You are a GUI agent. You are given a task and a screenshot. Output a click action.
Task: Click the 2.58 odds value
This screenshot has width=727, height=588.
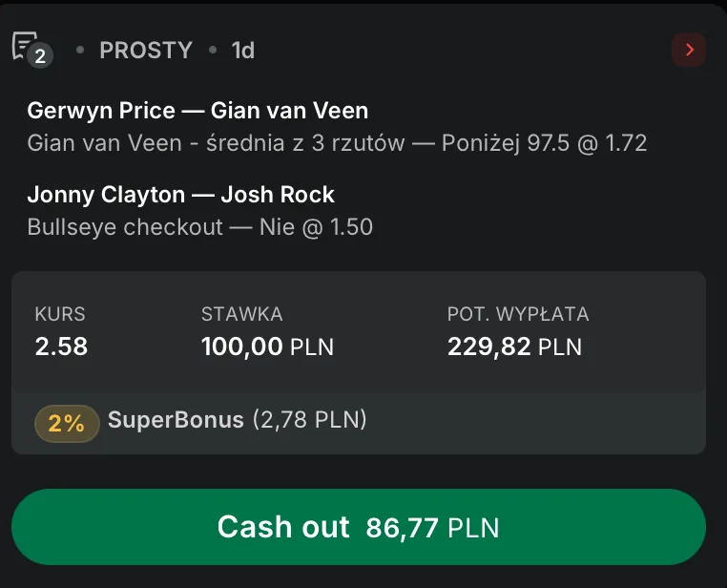pos(61,346)
